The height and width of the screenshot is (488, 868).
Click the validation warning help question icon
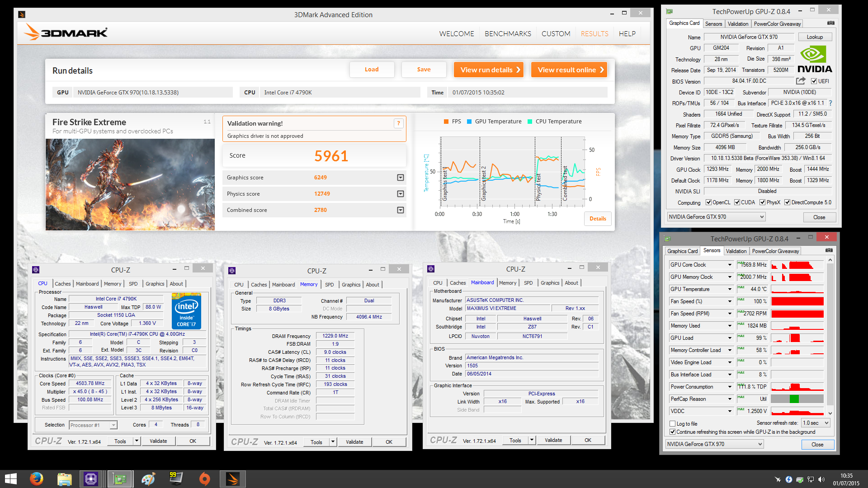point(398,123)
